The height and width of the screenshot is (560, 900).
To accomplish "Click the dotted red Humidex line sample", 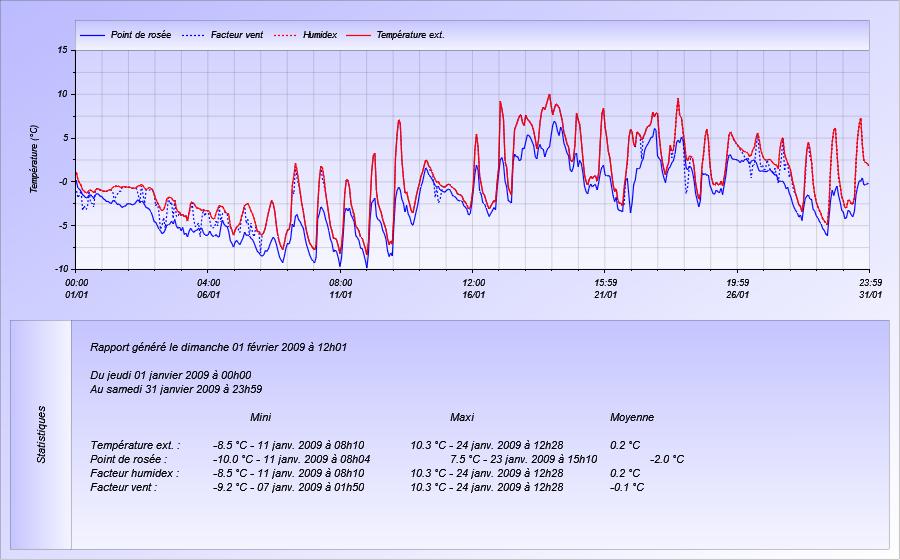I will tap(284, 35).
